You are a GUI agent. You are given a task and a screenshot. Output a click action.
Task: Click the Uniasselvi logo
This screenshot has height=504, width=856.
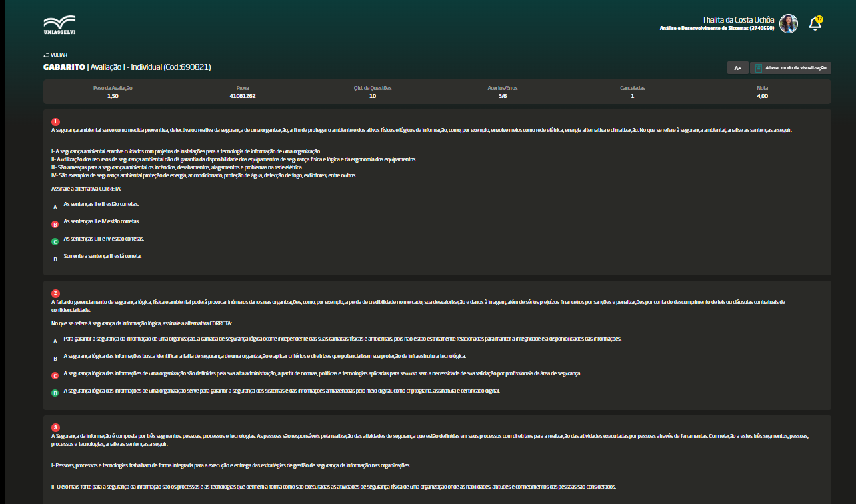point(59,25)
